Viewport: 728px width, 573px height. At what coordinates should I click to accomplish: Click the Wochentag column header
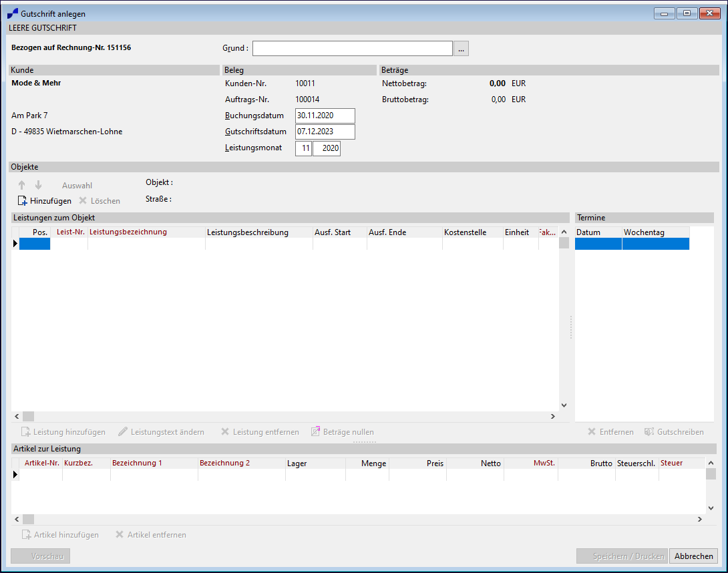655,232
